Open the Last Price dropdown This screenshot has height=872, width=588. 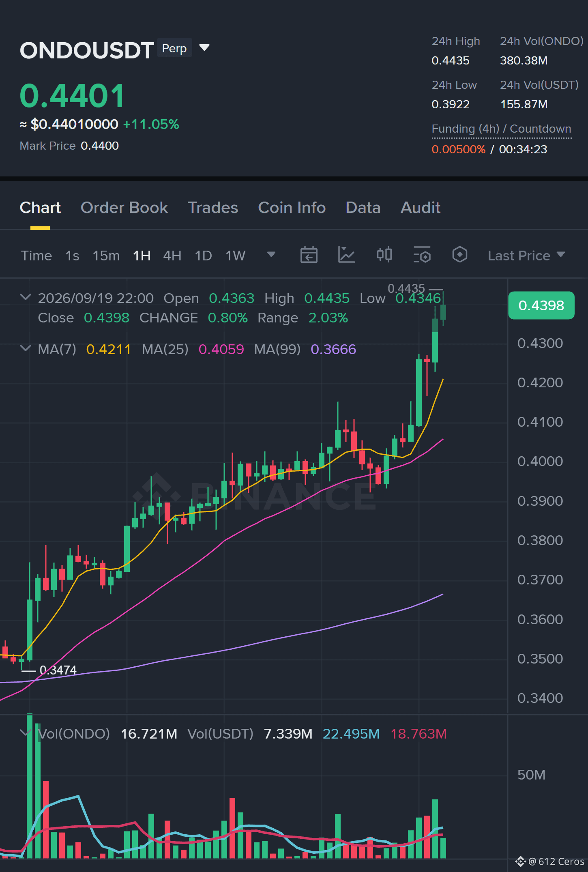[526, 256]
